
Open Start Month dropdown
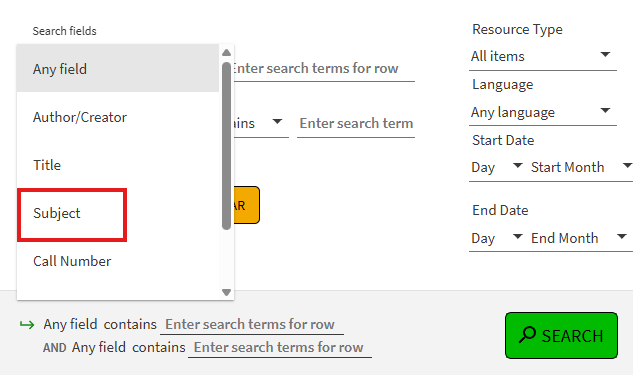click(581, 167)
